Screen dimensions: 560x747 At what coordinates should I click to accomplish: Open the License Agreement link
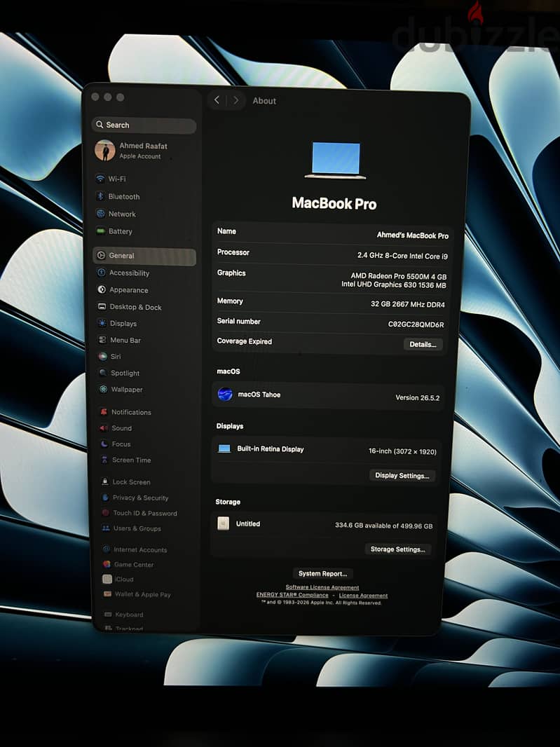[363, 596]
